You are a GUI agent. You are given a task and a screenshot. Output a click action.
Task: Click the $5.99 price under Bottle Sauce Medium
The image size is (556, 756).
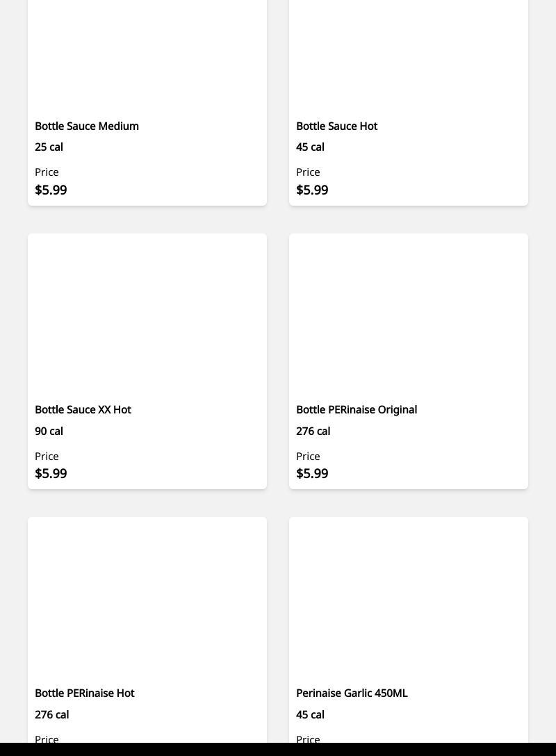[51, 190]
